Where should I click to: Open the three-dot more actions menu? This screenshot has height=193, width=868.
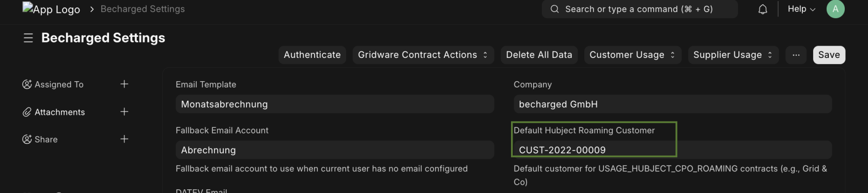pyautogui.click(x=796, y=55)
